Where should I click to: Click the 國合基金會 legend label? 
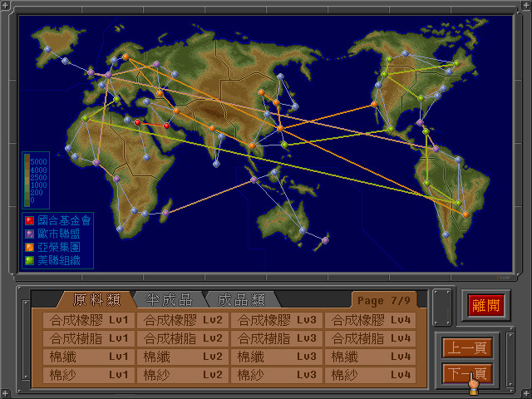pyautogui.click(x=64, y=220)
